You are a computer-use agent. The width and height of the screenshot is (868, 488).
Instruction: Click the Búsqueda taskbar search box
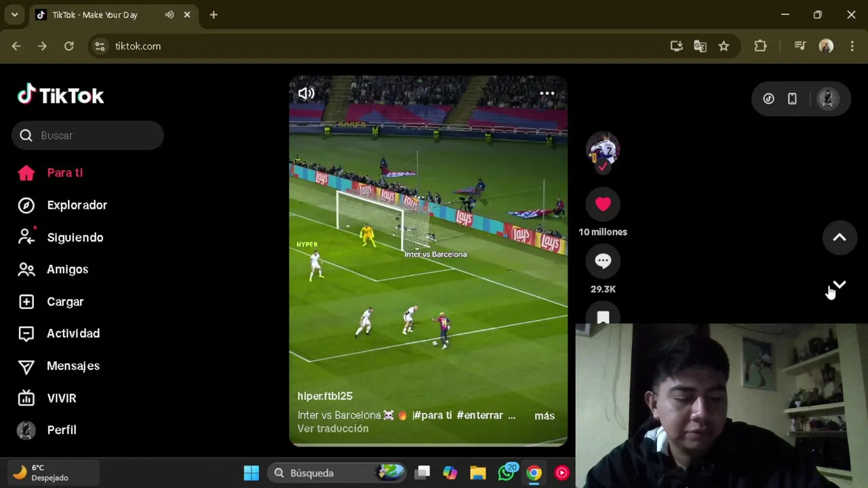tap(337, 473)
